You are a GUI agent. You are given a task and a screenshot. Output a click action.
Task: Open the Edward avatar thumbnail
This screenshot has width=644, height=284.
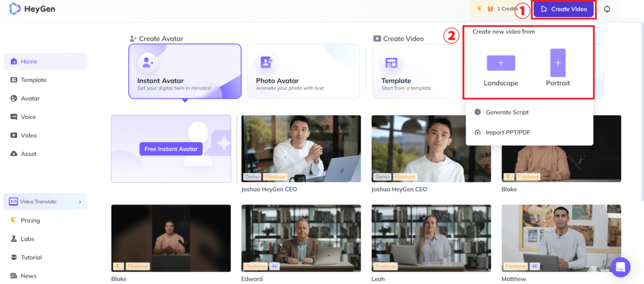pyautogui.click(x=301, y=238)
